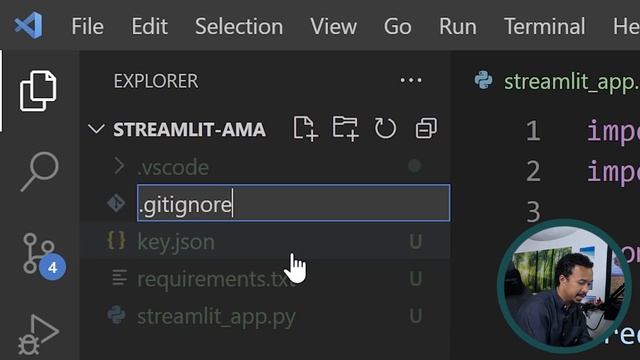Open the Explorer more actions ellipsis

411,80
